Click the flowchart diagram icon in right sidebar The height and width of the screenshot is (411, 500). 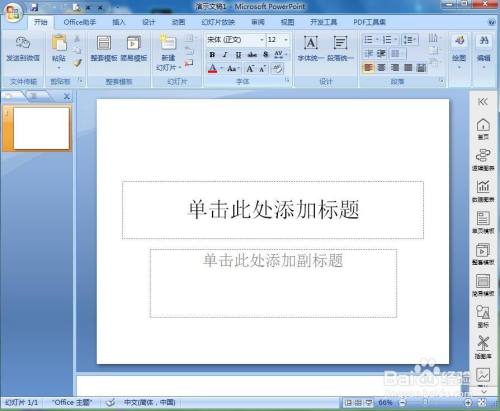(x=483, y=156)
